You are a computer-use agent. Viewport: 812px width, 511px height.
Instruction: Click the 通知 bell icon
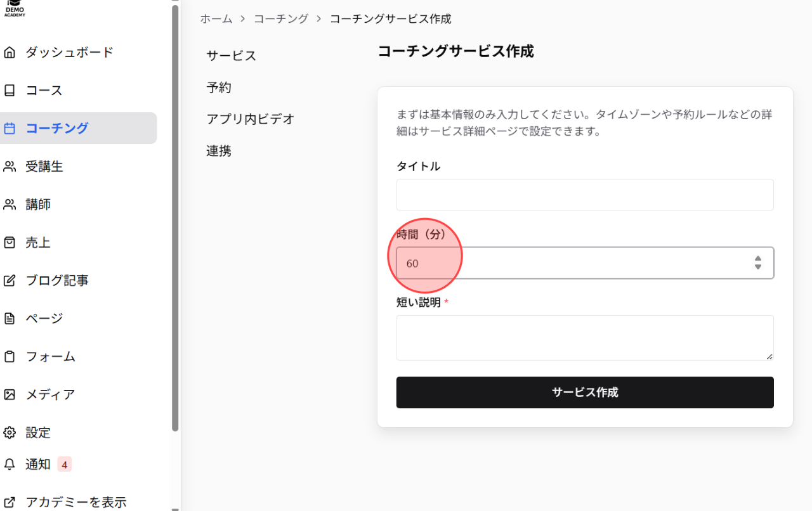[10, 464]
